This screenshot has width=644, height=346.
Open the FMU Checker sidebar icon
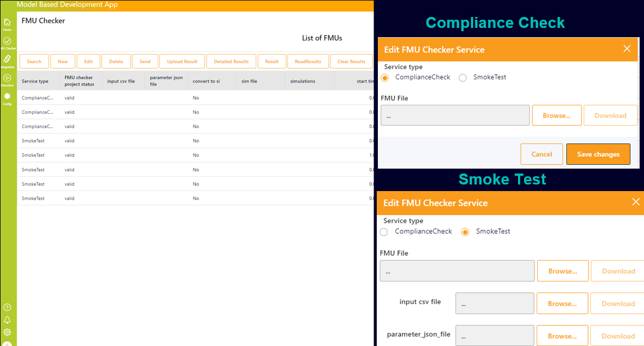pos(7,42)
